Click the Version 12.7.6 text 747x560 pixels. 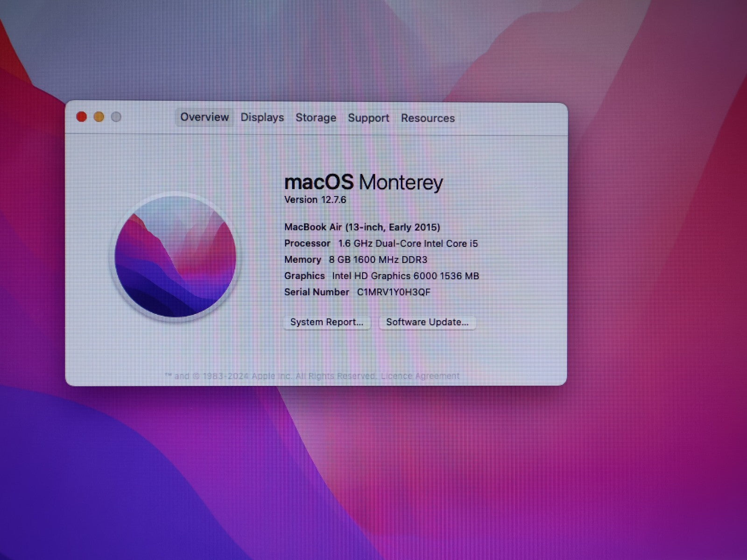tap(315, 200)
